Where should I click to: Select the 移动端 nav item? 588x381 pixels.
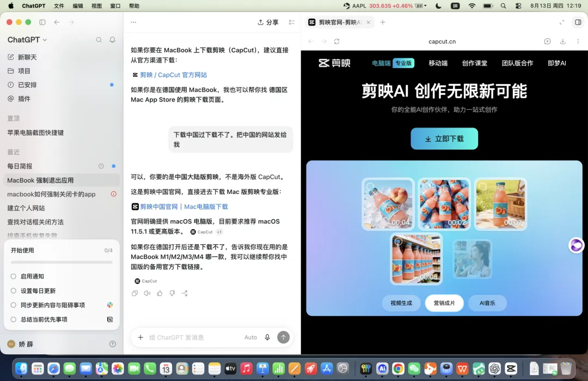coord(438,63)
